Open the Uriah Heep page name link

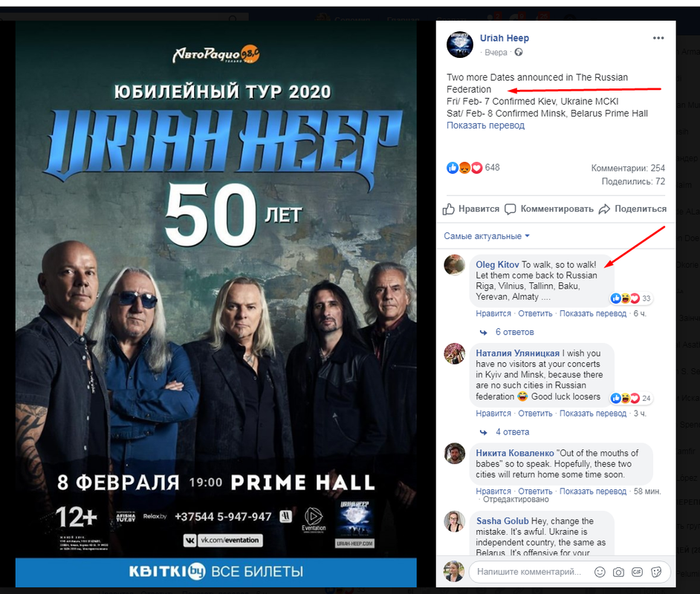tap(504, 39)
